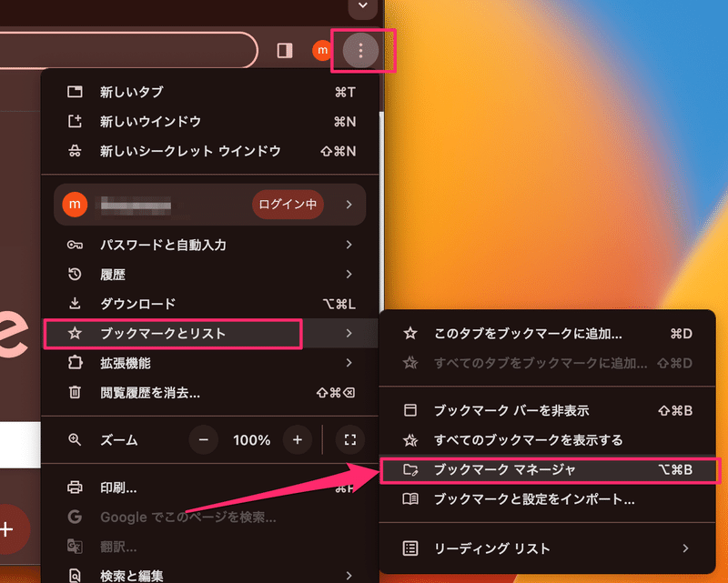The height and width of the screenshot is (583, 728).
Task: Choose すべてのタブをブックマークに追加...
Action: pyautogui.click(x=548, y=363)
